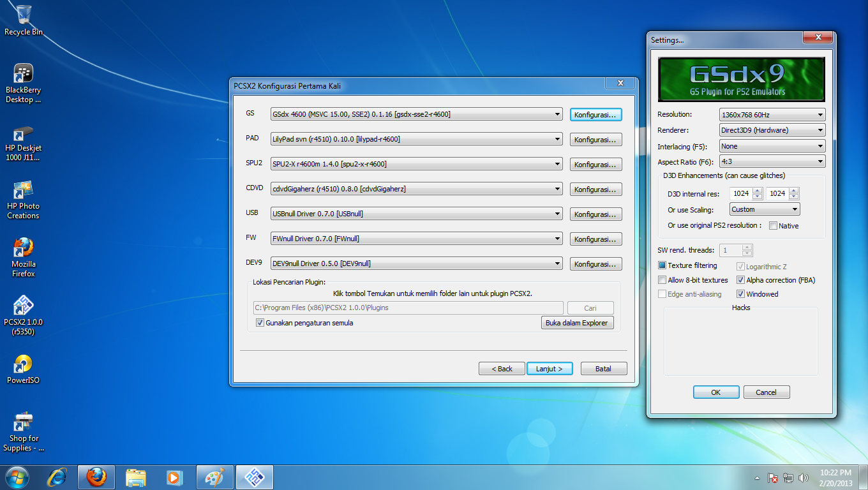Viewport: 868px width, 490px height.
Task: Click Cancel in the Settings dialog
Action: [x=767, y=392]
